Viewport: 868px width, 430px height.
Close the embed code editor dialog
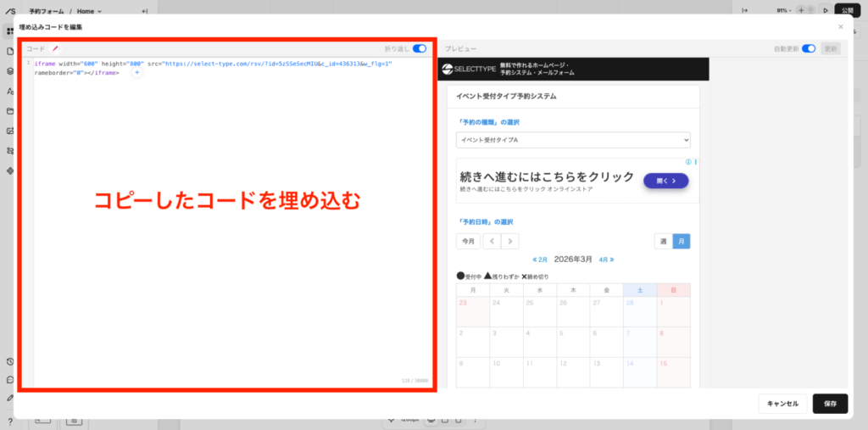[840, 27]
